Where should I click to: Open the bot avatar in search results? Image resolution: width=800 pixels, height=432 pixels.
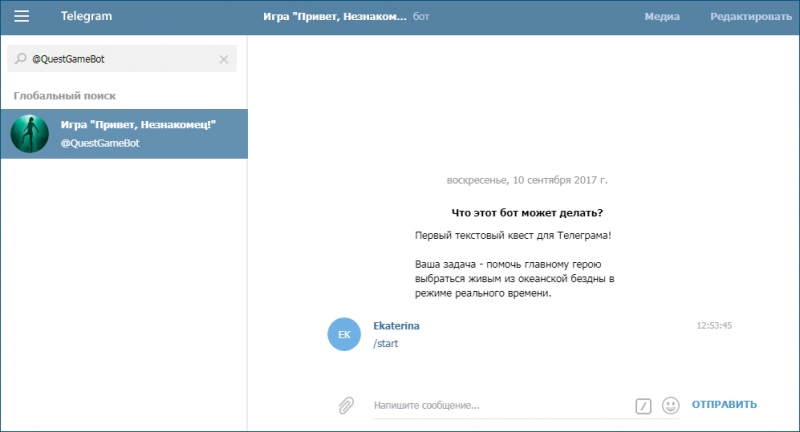tap(30, 134)
